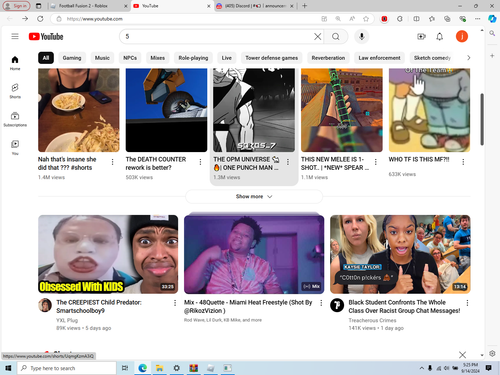Select the NPCs filter chip
This screenshot has width=500, height=375.
pos(130,58)
